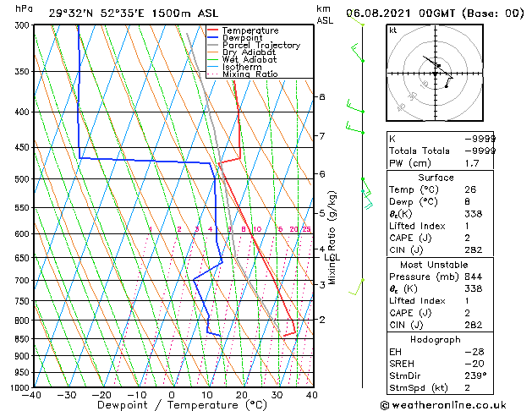Click the Surface CIN (J) value 282
532x411 pixels.
coord(474,250)
